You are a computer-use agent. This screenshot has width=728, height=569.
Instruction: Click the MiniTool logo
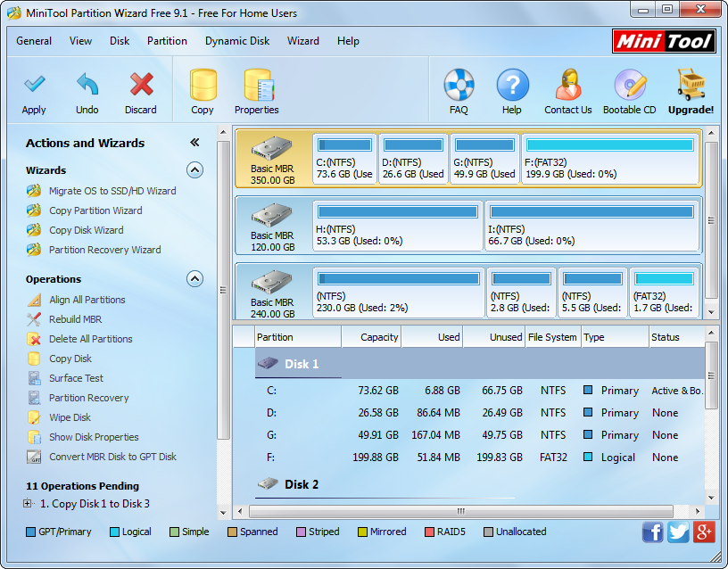point(664,41)
